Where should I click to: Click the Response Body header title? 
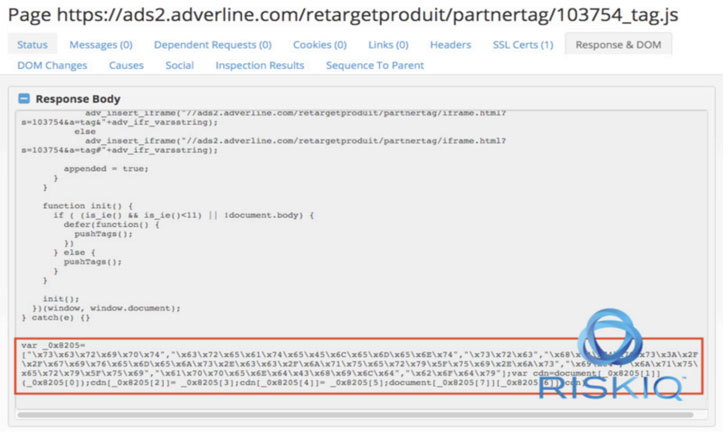pyautogui.click(x=78, y=99)
